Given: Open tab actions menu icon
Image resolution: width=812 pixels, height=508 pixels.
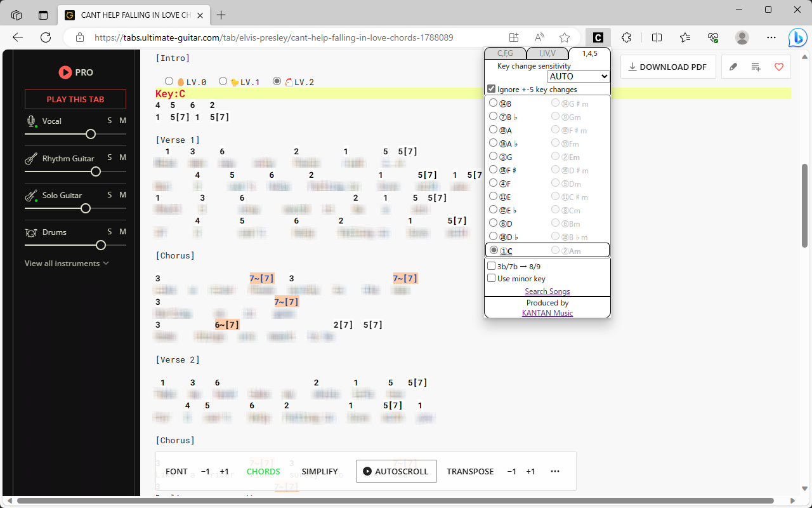Looking at the screenshot, I should [x=43, y=15].
